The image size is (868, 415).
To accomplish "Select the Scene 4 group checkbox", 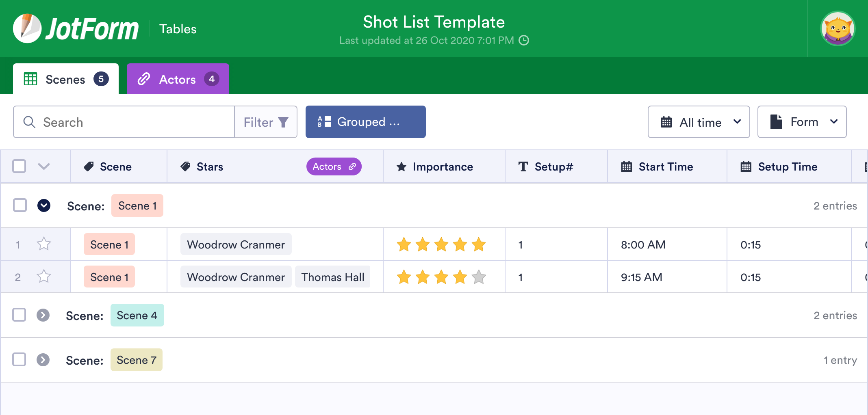I will 19,315.
